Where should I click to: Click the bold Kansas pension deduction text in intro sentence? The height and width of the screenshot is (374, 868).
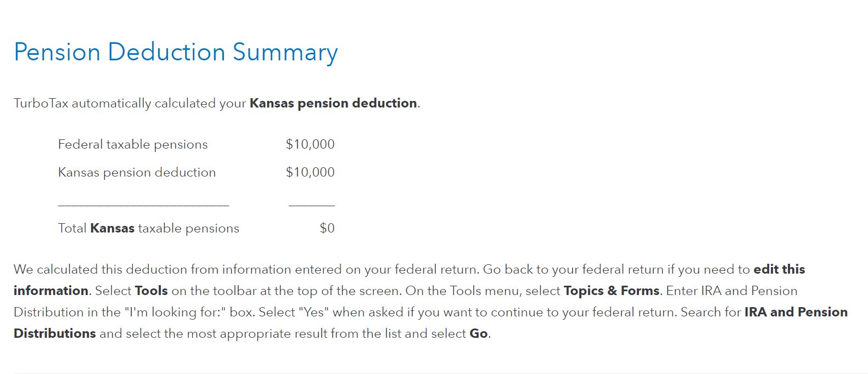[333, 103]
